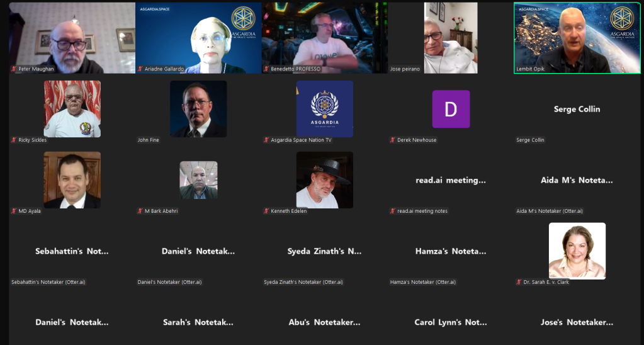Viewport: 644px width, 345px height.
Task: Click the purple D avatar for Derek Newhouse
Action: click(x=451, y=109)
